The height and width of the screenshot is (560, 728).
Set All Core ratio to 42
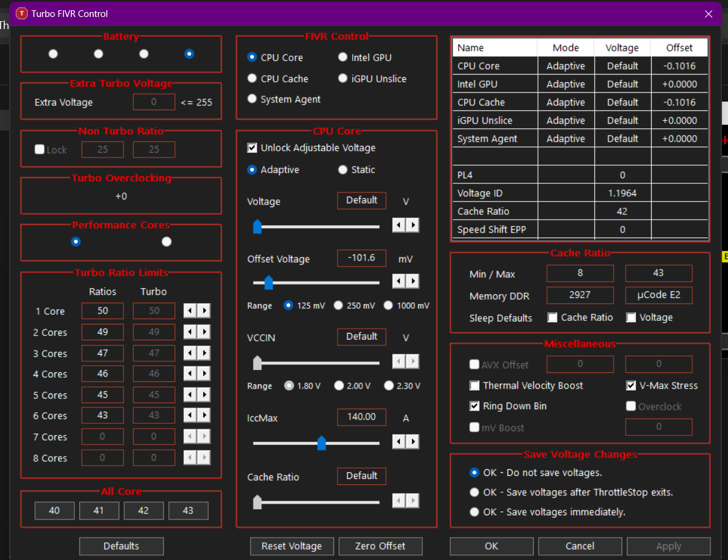point(143,511)
